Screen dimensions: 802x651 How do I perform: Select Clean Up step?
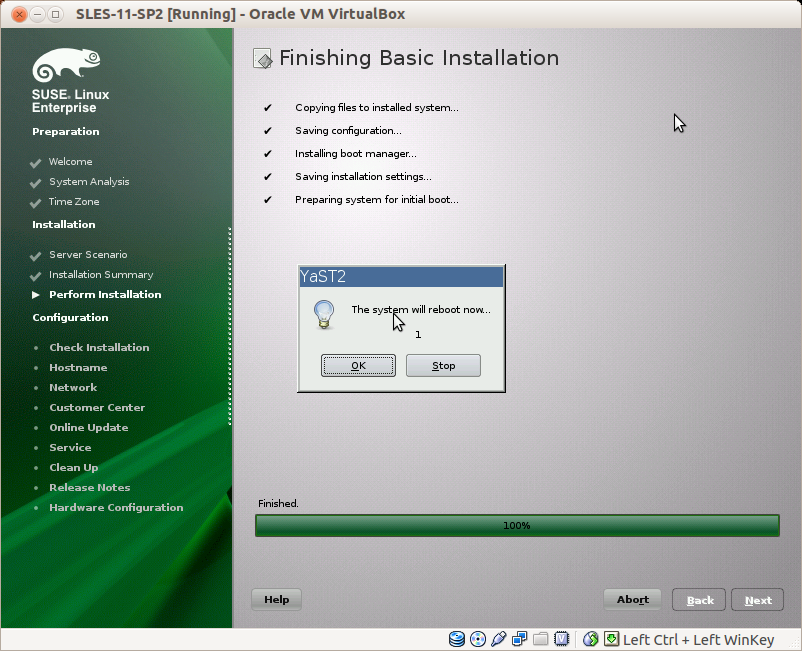pos(74,467)
